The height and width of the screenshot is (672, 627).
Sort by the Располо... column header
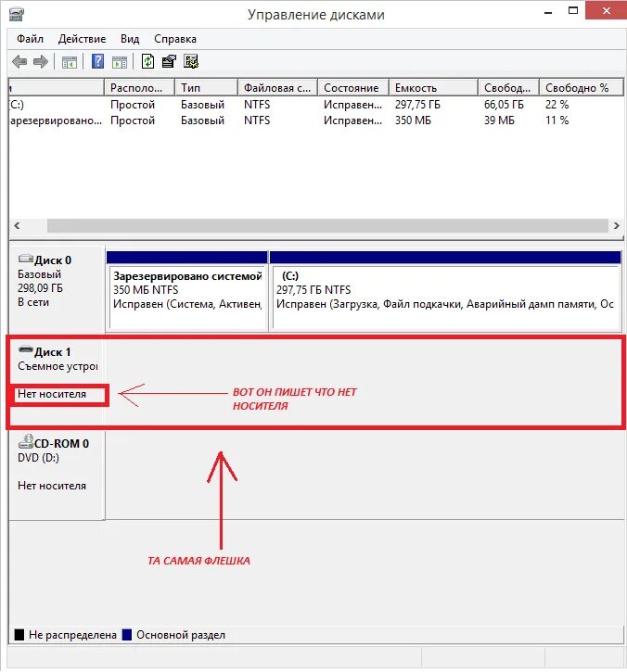pyautogui.click(x=140, y=87)
